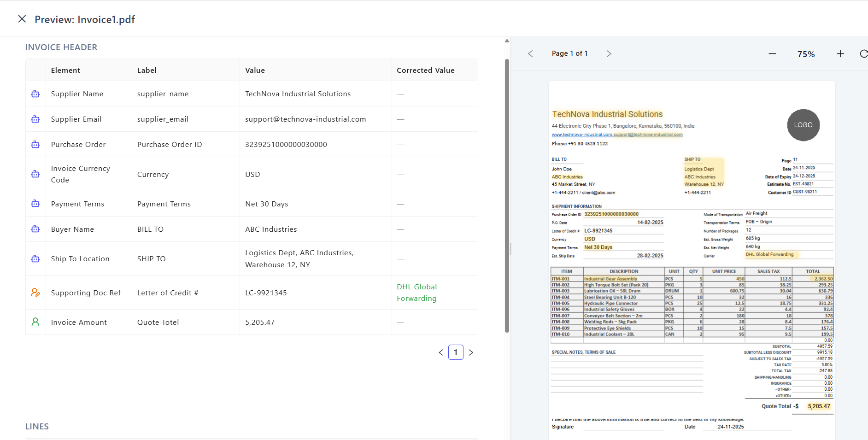This screenshot has width=868, height=440.
Task: Click robot icon beside Purchase Order row
Action: tap(35, 145)
